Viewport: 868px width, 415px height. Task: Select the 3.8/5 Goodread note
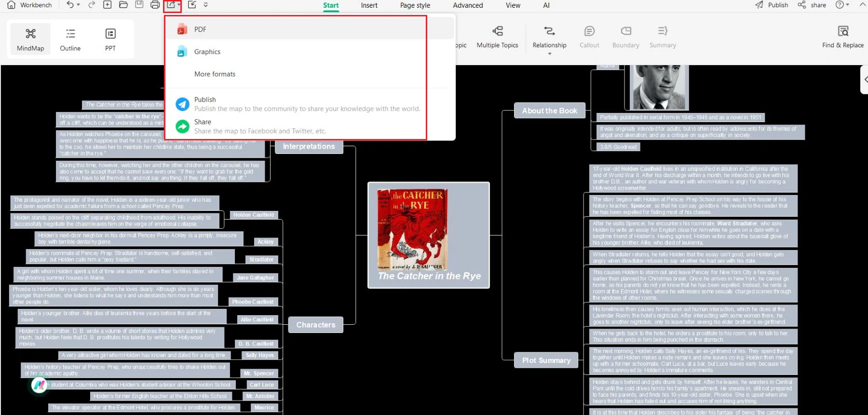point(618,147)
